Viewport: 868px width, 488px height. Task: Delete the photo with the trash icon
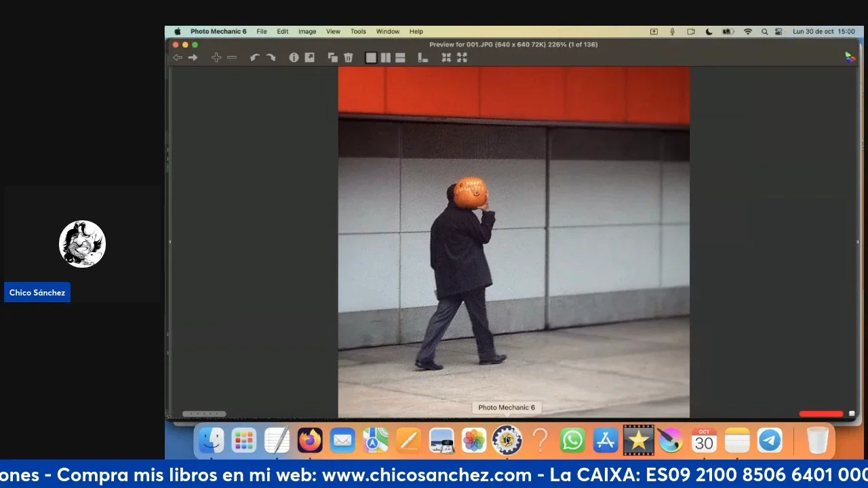click(x=349, y=58)
